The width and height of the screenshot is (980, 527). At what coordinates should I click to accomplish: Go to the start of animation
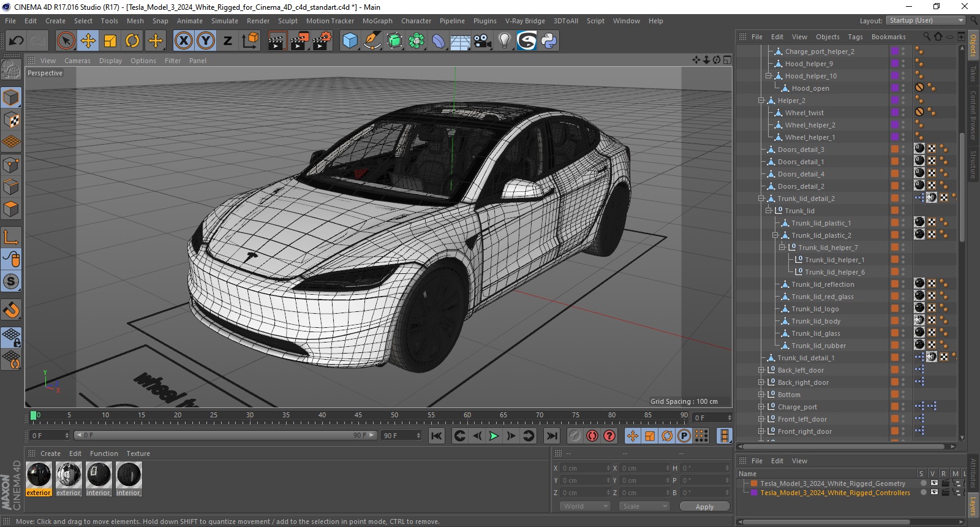pyautogui.click(x=436, y=436)
